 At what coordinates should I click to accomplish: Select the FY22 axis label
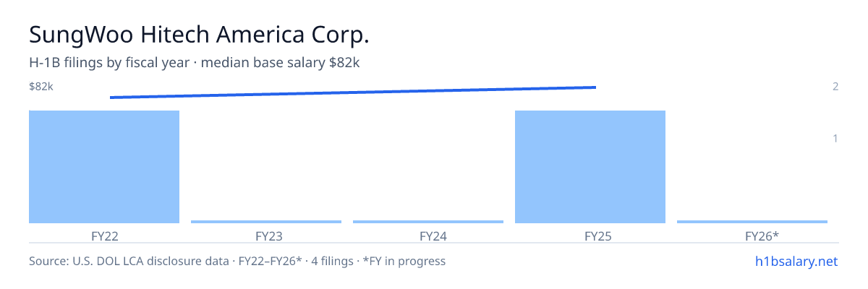point(104,236)
